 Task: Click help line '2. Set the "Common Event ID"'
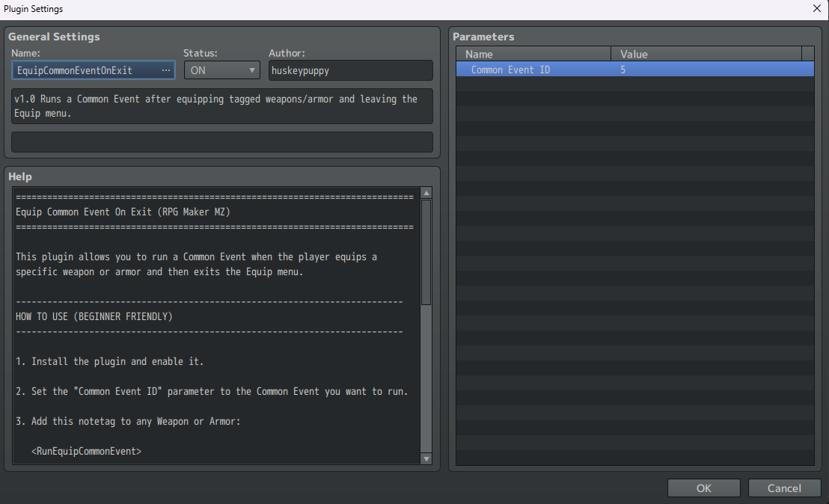[x=212, y=392]
